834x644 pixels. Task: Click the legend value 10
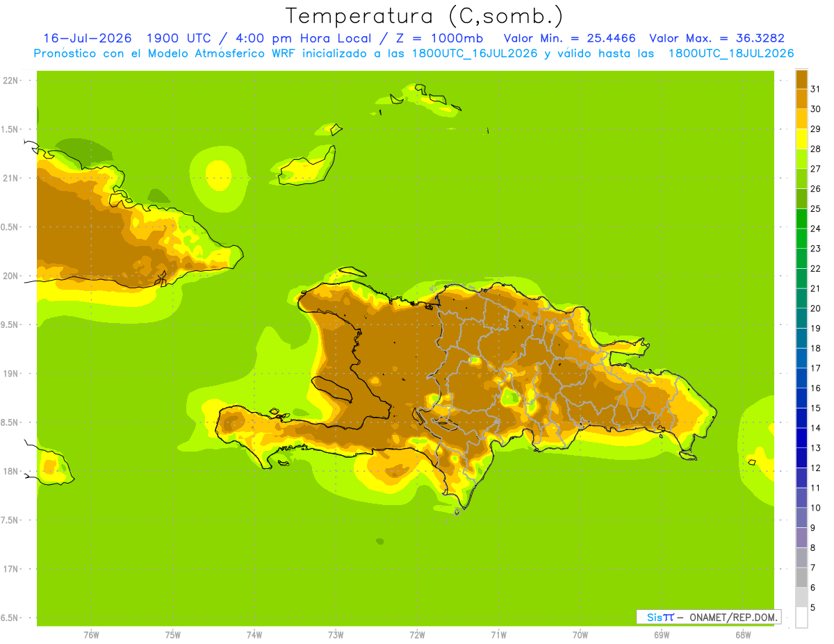[815, 508]
